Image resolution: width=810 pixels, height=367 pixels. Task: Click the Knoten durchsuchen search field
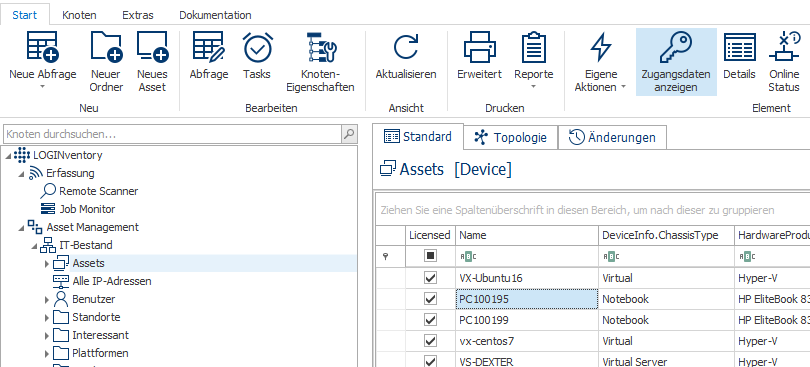click(172, 134)
